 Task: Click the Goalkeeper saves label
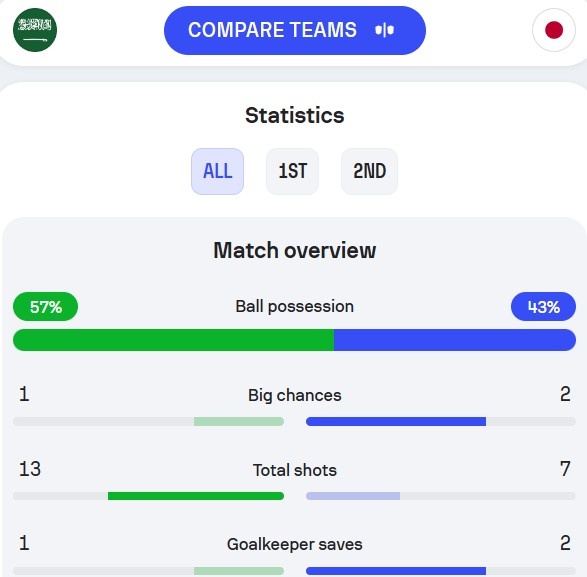(295, 544)
